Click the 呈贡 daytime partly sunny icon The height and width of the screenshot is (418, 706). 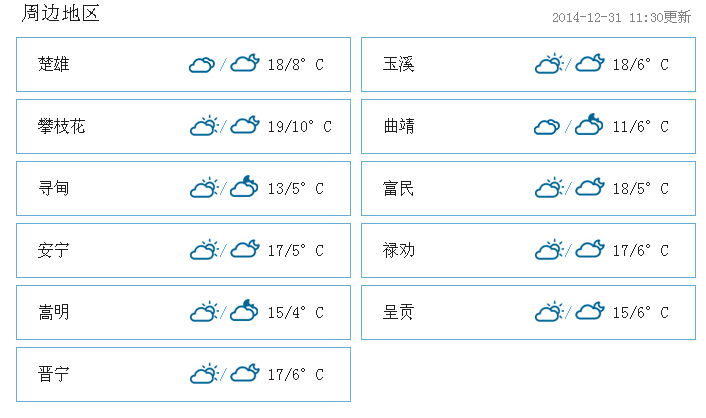pos(549,312)
